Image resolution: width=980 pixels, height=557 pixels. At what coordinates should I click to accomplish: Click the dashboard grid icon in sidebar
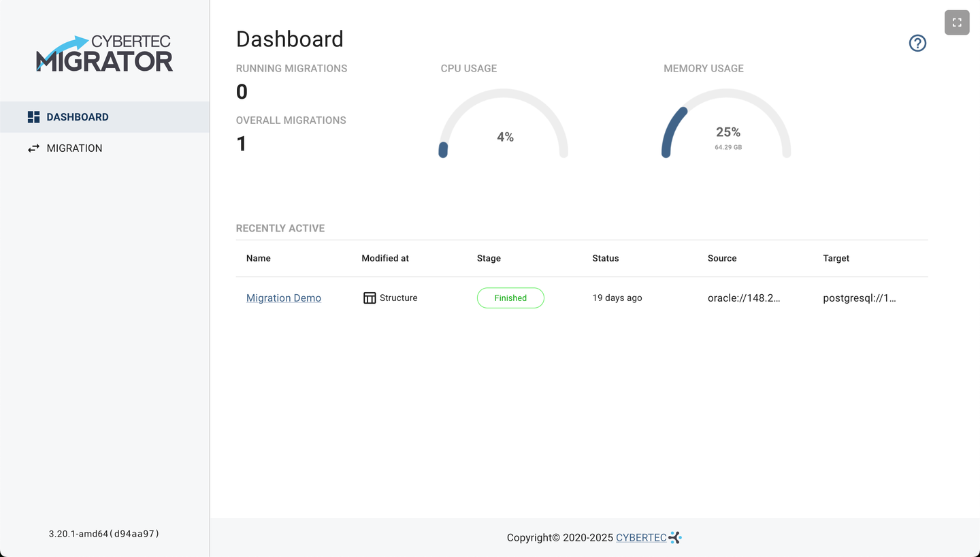pyautogui.click(x=33, y=117)
